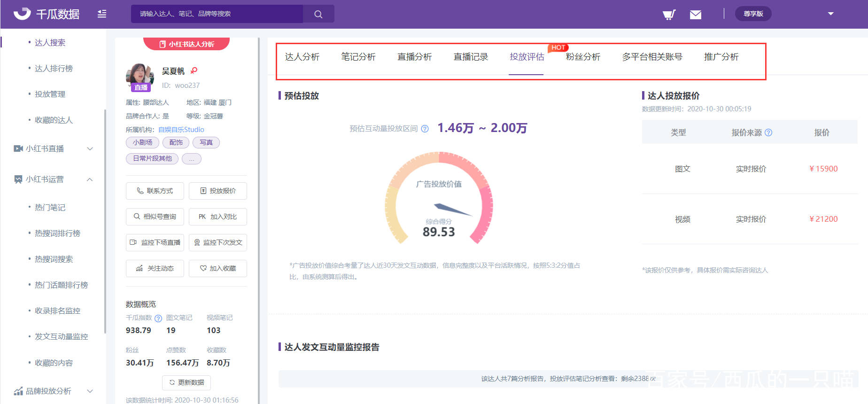Switch to the 直播记录 tab

(471, 57)
